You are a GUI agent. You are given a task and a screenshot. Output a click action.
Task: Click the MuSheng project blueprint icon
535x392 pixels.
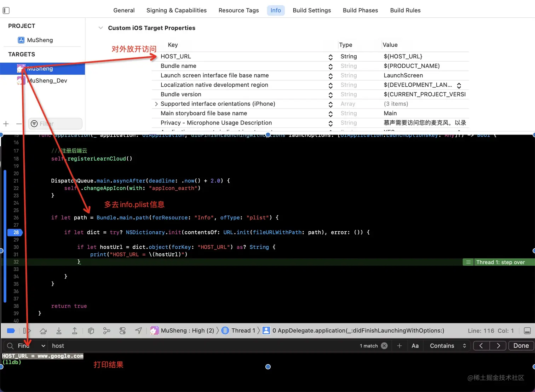tap(21, 40)
